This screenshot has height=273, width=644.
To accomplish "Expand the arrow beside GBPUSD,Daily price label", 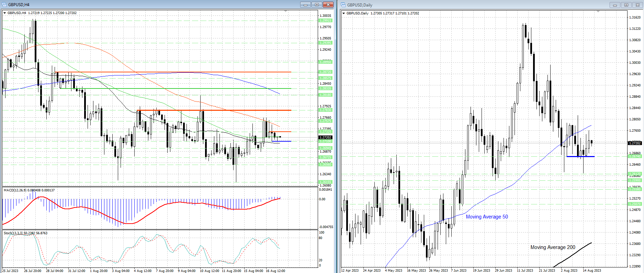I will [x=344, y=13].
